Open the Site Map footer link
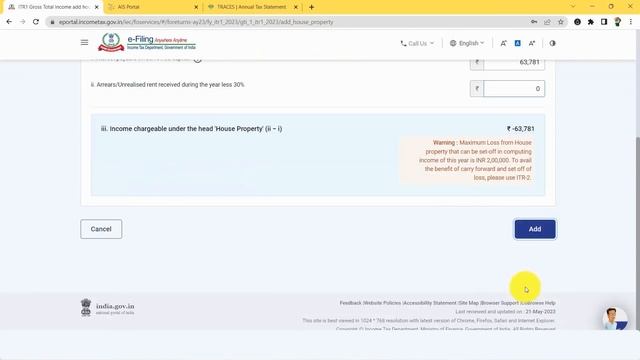The width and height of the screenshot is (640, 360). (469, 303)
